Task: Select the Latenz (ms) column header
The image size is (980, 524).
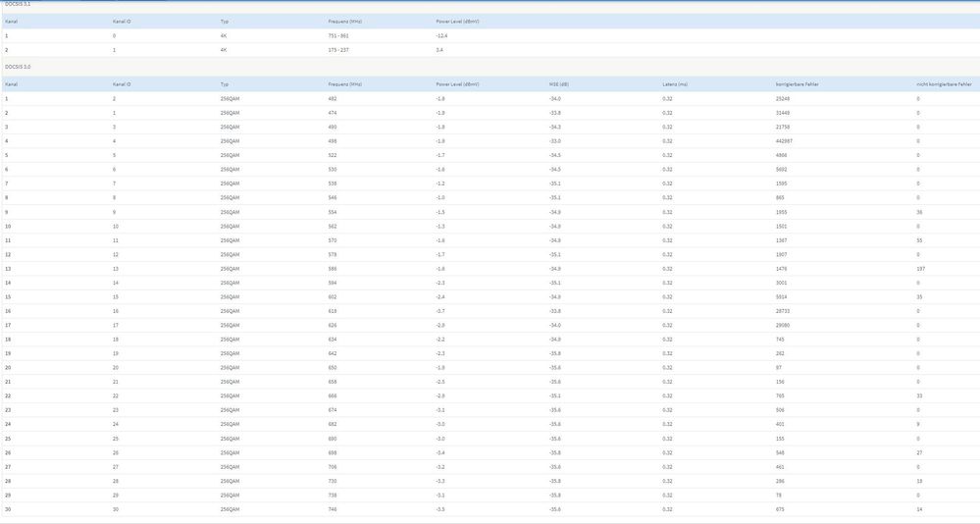Action: [675, 83]
